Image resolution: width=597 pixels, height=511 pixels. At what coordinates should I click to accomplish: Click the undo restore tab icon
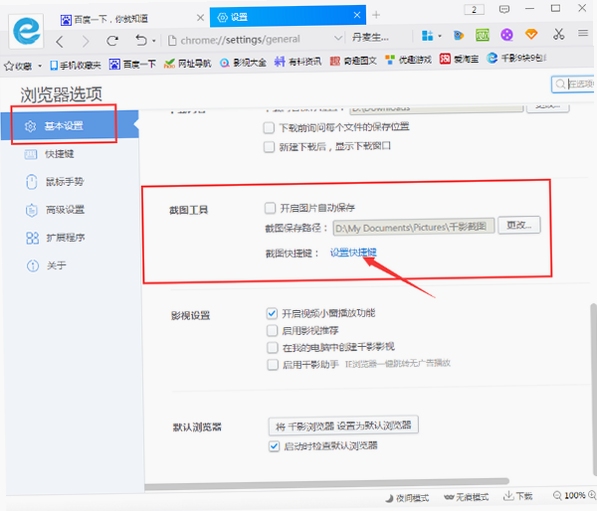click(141, 40)
